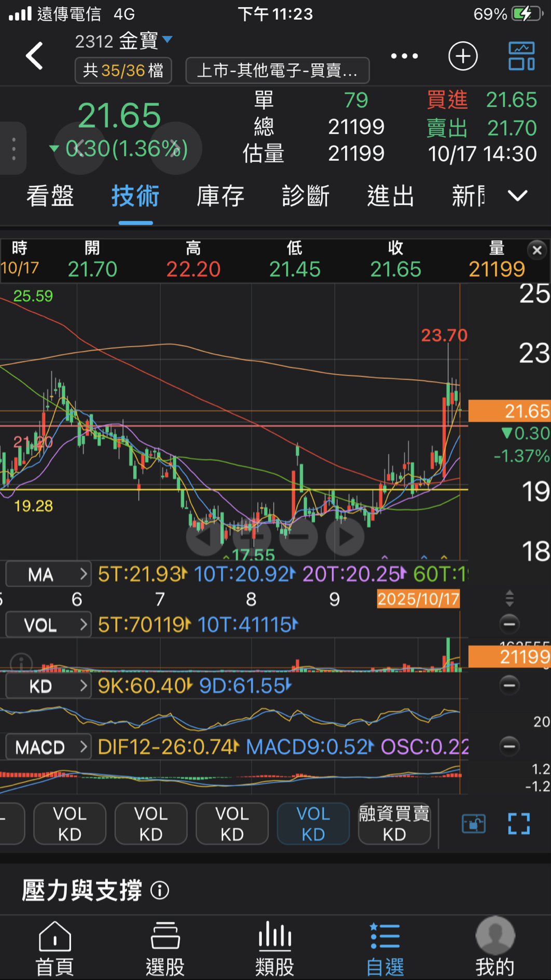Open the chart lock icon
Image resolution: width=551 pixels, height=980 pixels.
coord(474,823)
